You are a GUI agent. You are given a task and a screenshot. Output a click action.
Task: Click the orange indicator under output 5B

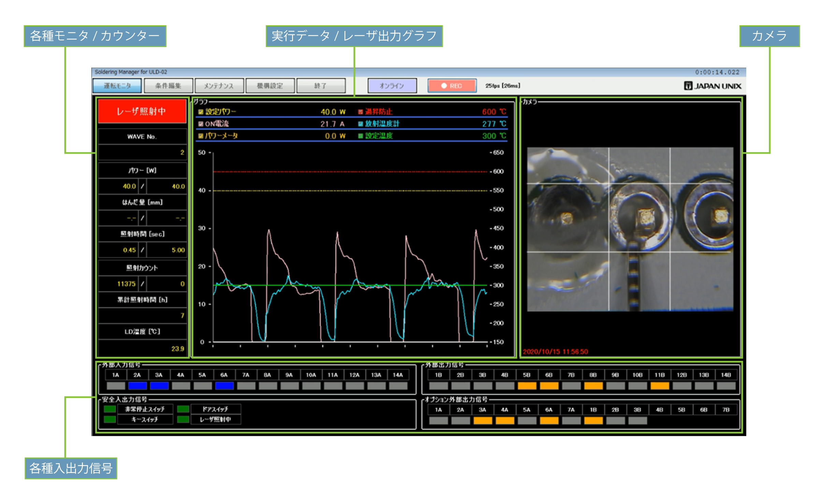(x=527, y=386)
